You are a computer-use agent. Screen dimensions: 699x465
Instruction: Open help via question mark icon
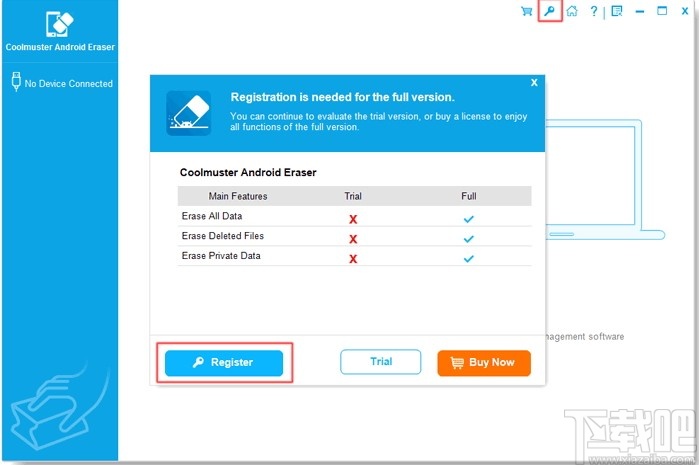(x=594, y=11)
